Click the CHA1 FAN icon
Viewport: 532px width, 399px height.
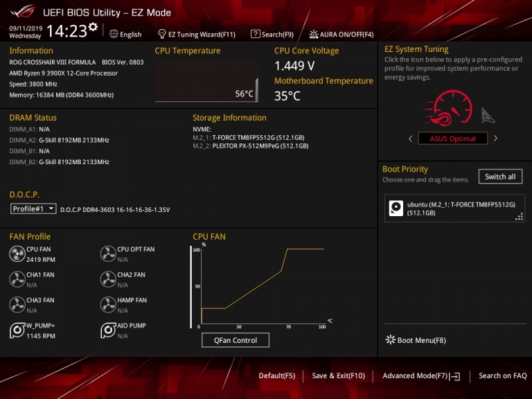[x=17, y=279]
